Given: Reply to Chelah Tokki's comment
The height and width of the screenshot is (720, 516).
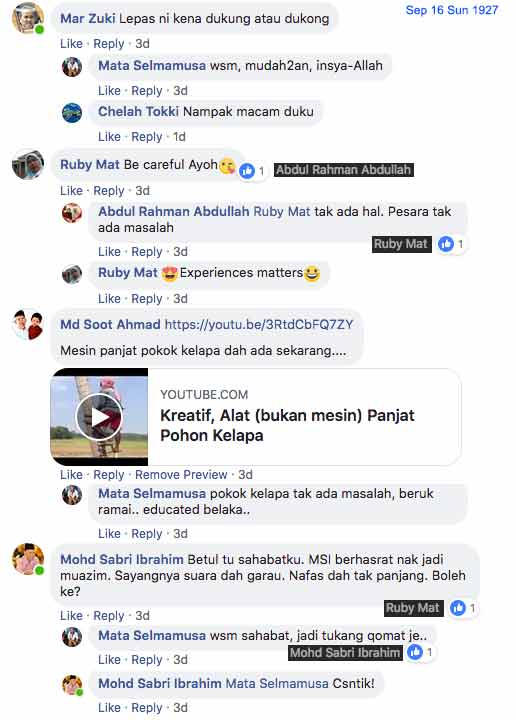Looking at the screenshot, I should [x=146, y=137].
